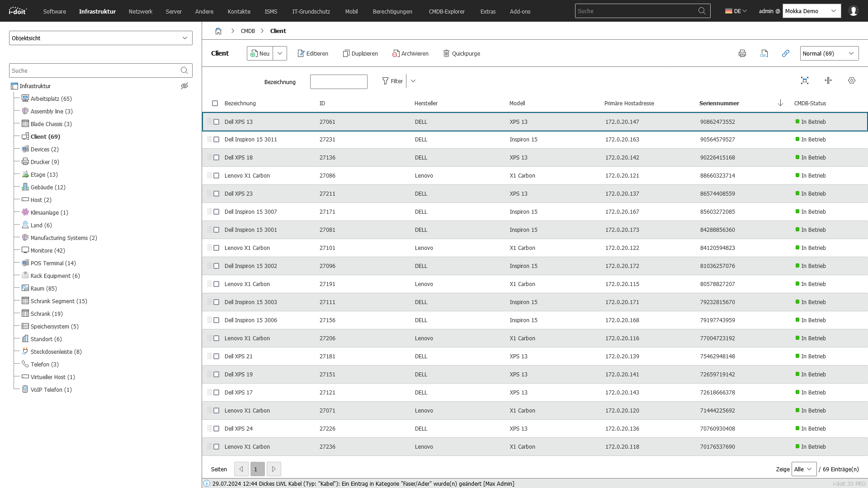Open the Objektsicht view dropdown
Viewport: 868px width, 488px height.
pyautogui.click(x=101, y=38)
